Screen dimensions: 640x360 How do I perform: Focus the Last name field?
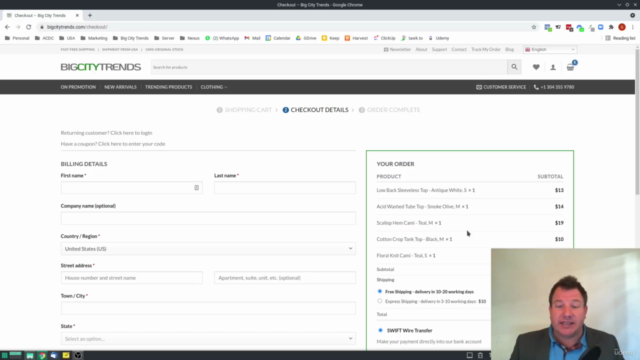coord(285,188)
